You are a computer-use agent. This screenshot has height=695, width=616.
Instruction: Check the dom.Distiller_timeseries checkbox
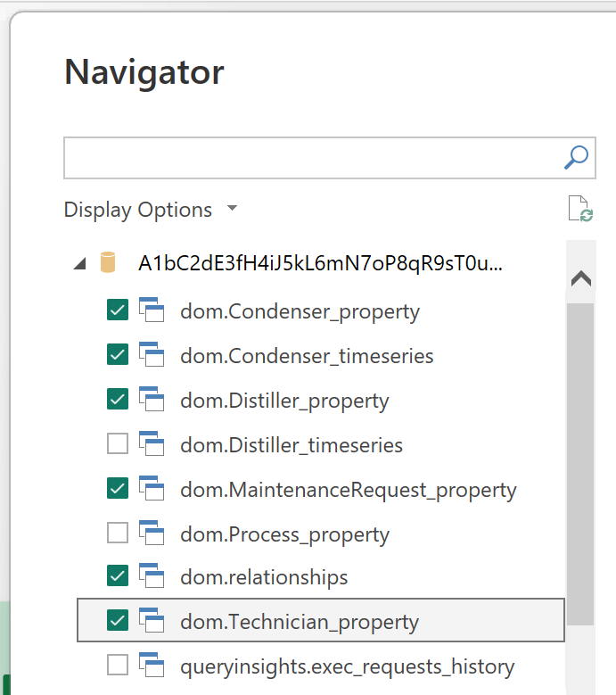(118, 443)
